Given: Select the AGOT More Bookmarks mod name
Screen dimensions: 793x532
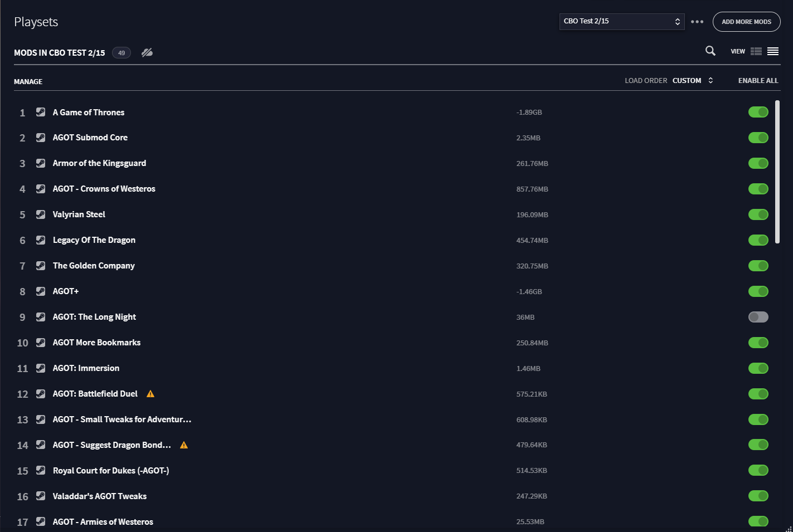Looking at the screenshot, I should tap(96, 343).
